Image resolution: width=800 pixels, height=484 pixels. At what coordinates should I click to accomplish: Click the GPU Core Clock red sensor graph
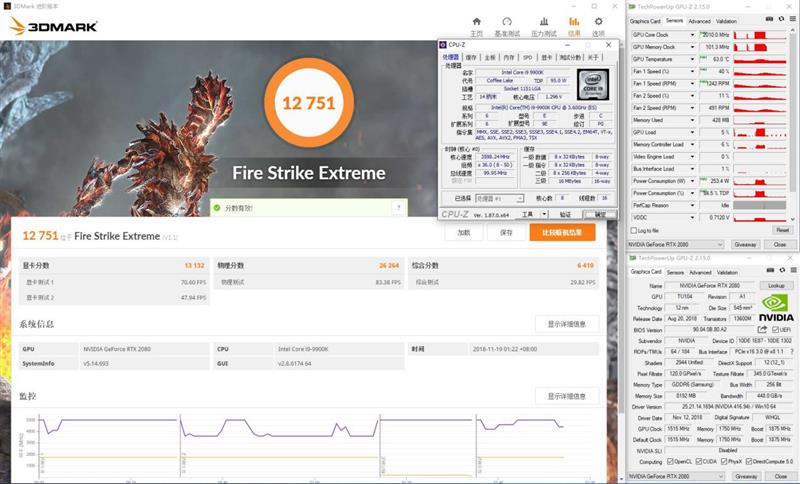(759, 35)
